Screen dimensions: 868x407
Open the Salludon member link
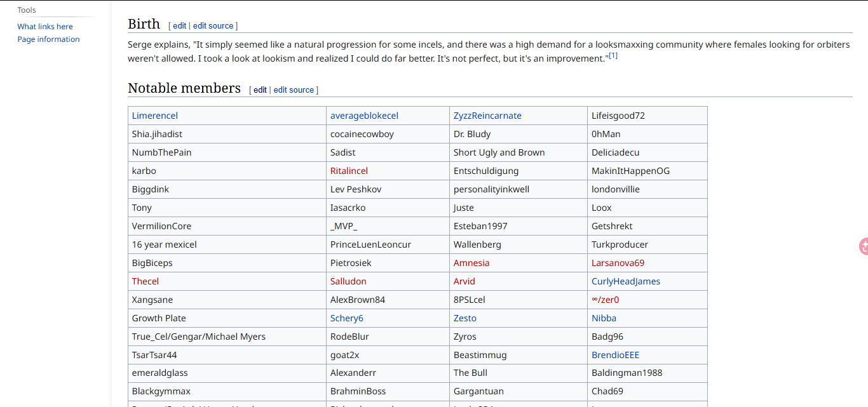tap(348, 281)
